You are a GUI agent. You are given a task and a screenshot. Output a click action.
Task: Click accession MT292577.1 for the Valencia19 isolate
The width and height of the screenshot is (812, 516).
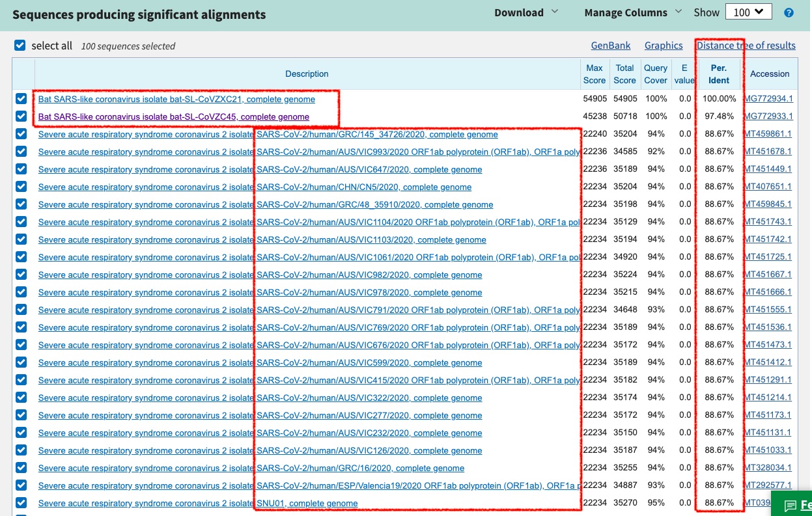point(769,485)
